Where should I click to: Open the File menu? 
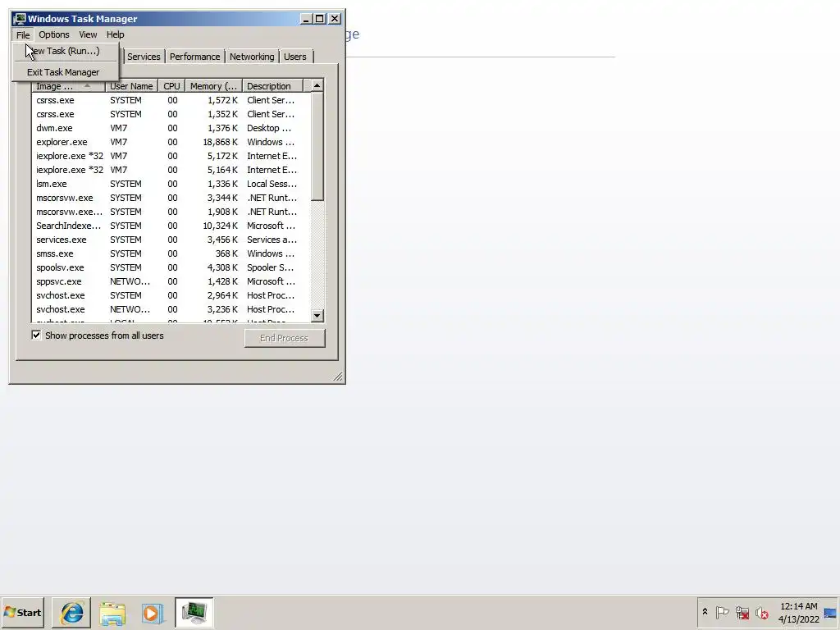[x=23, y=34]
